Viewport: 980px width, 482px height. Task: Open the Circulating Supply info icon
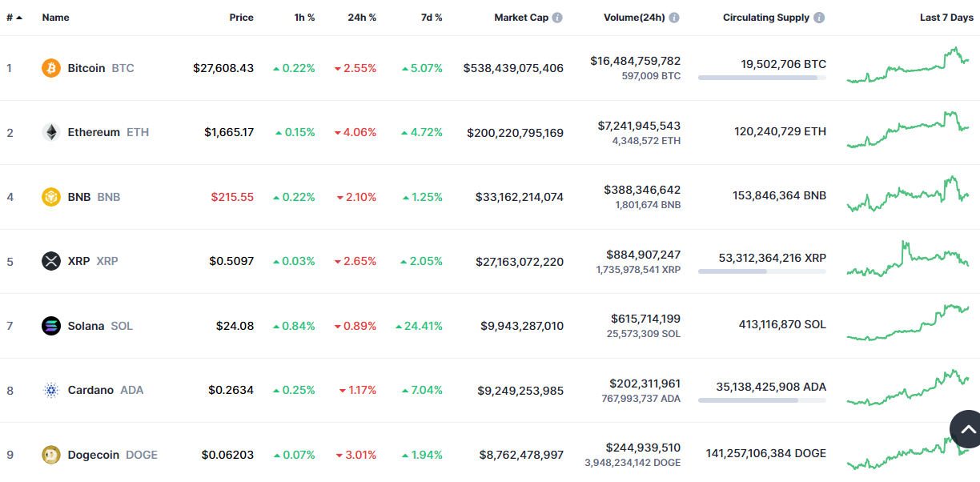pyautogui.click(x=819, y=18)
